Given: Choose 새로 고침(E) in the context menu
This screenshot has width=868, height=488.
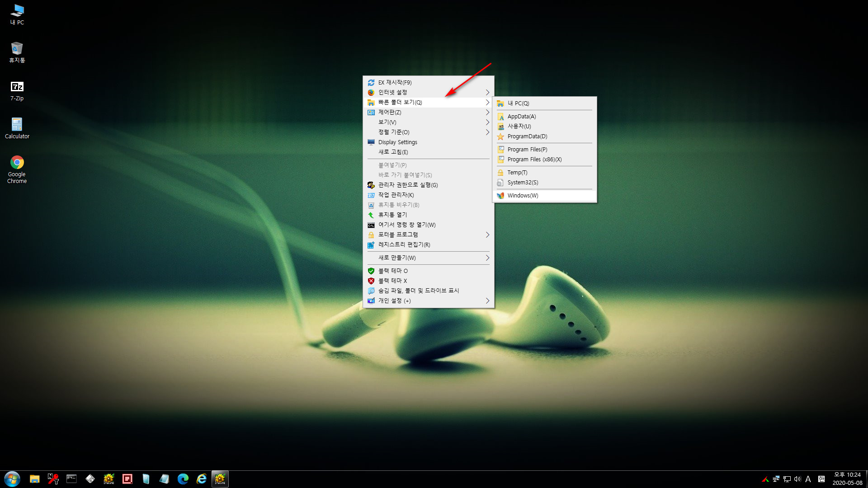Looking at the screenshot, I should coord(428,152).
